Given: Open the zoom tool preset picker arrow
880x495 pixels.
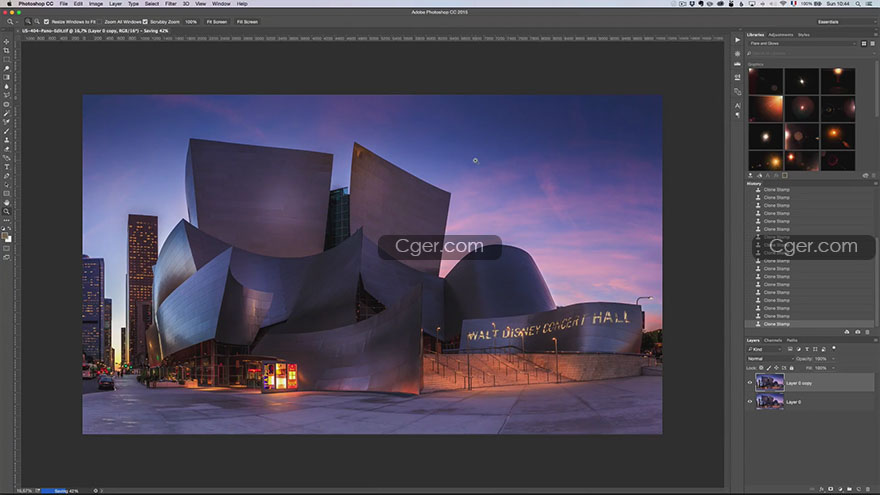Looking at the screenshot, I should [16, 22].
